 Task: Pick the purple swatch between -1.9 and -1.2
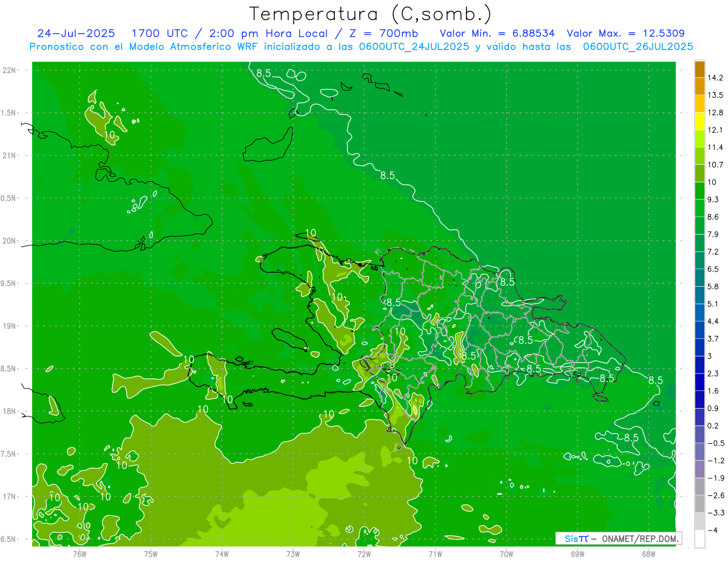coord(699,469)
